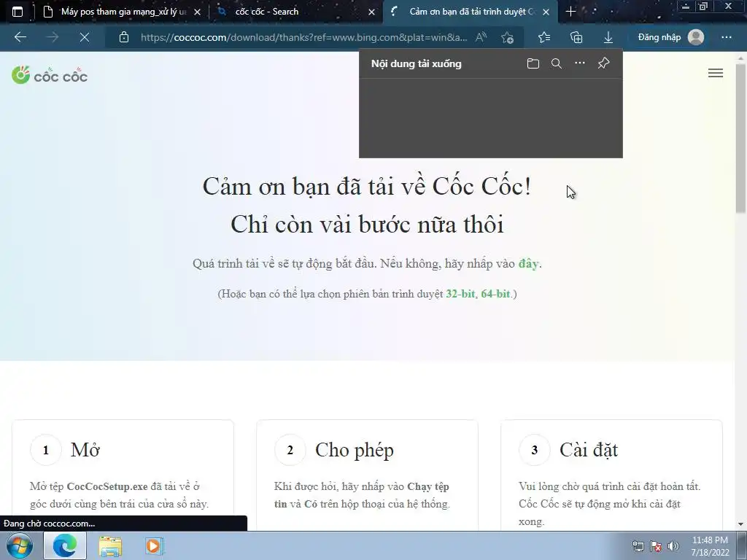Click the address bar URL
This screenshot has width=747, height=560.
[x=303, y=37]
